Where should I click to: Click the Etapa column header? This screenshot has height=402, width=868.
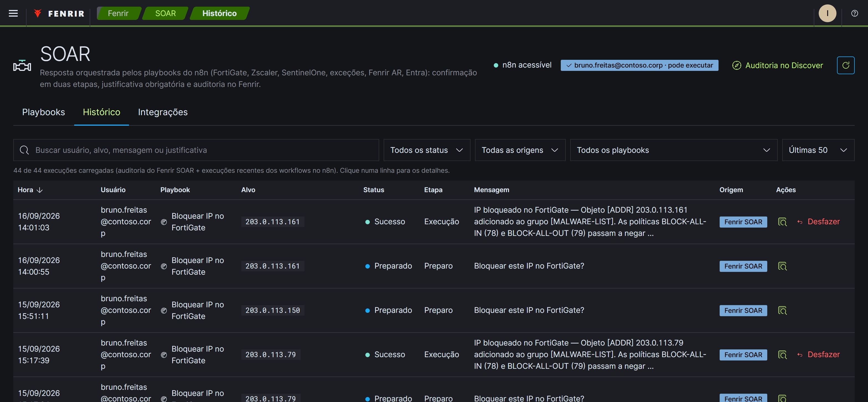(433, 190)
